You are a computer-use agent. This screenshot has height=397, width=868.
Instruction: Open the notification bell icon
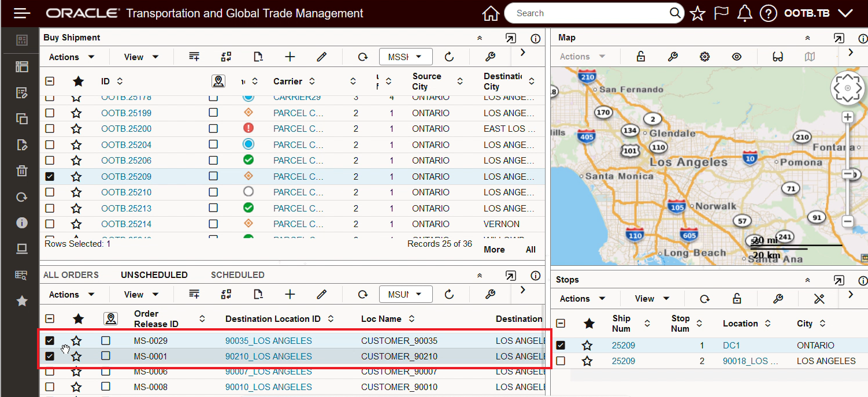click(x=744, y=13)
